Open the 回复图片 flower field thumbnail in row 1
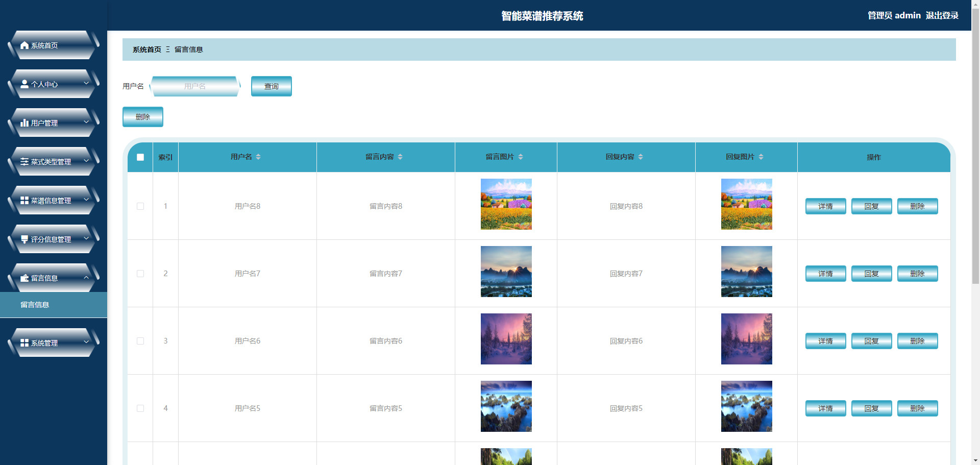Image resolution: width=980 pixels, height=465 pixels. click(x=747, y=204)
